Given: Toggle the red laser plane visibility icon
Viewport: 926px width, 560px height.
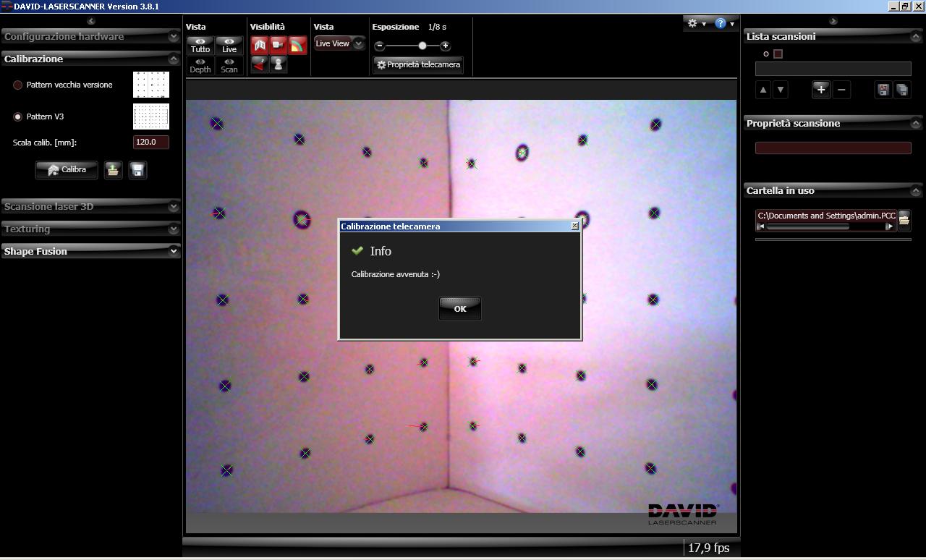Looking at the screenshot, I should pyautogui.click(x=260, y=64).
